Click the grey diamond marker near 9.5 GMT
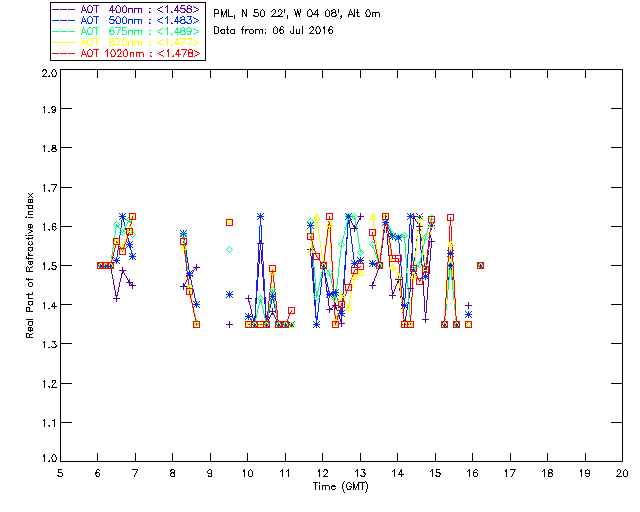This screenshot has width=640, height=512. pyautogui.click(x=229, y=249)
